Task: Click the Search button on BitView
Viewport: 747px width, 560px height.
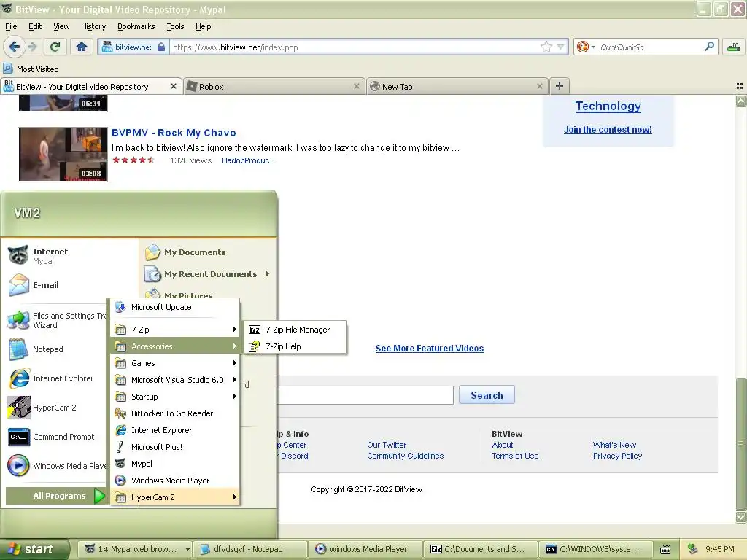Action: point(487,395)
